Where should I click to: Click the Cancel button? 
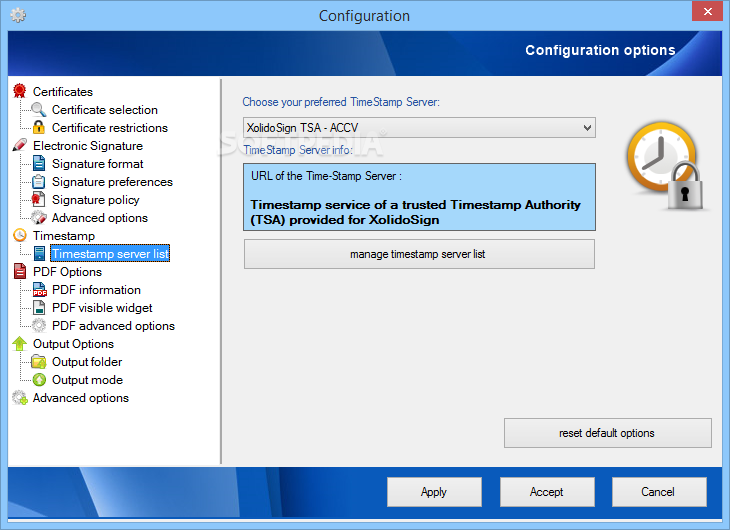point(659,492)
